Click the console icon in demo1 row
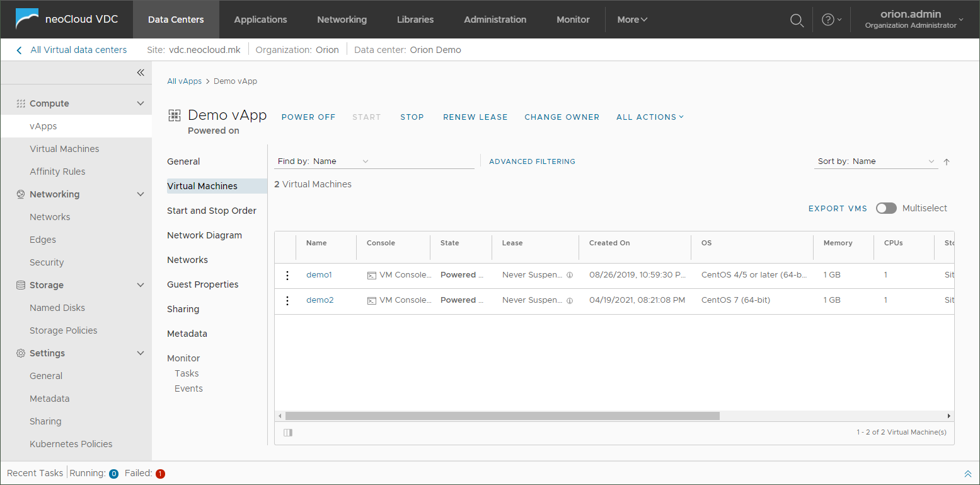Screen dimensions: 980x485 (x=372, y=276)
